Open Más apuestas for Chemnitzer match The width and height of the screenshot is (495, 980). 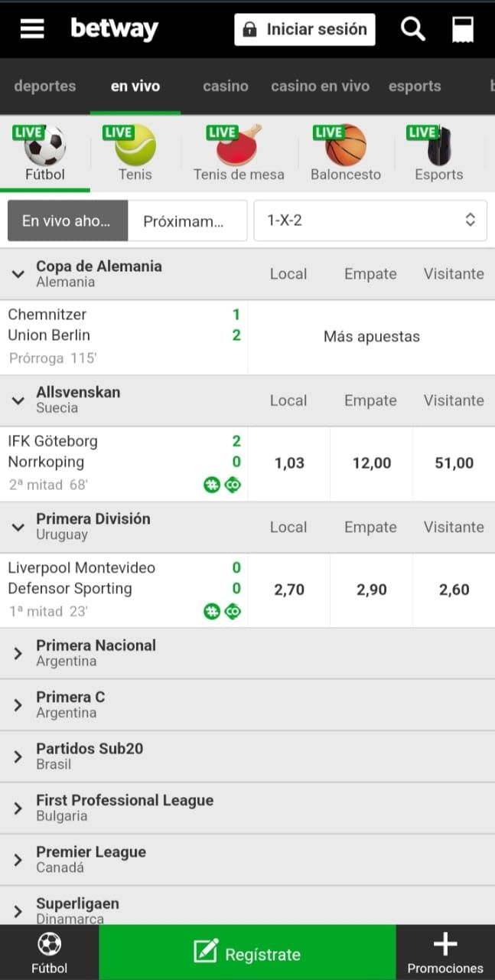(x=372, y=337)
